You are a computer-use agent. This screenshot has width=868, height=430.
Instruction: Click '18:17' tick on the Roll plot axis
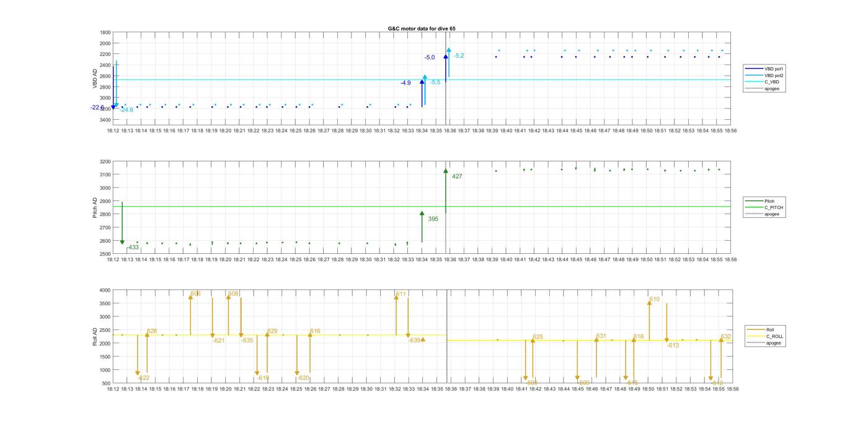[x=184, y=389]
